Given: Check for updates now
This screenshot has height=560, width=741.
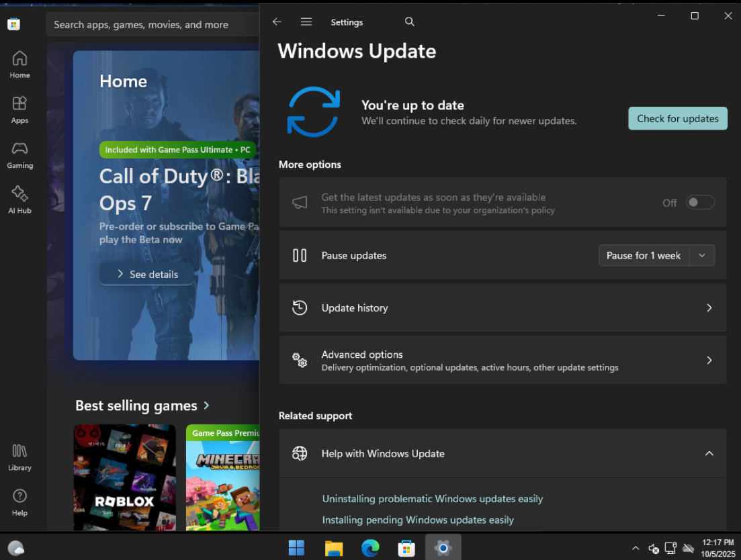Looking at the screenshot, I should [x=677, y=119].
